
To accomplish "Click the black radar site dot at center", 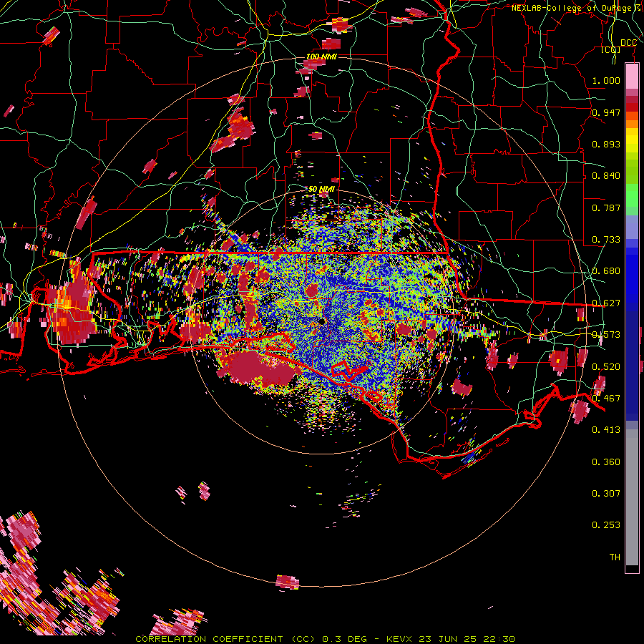I will pos(321,321).
